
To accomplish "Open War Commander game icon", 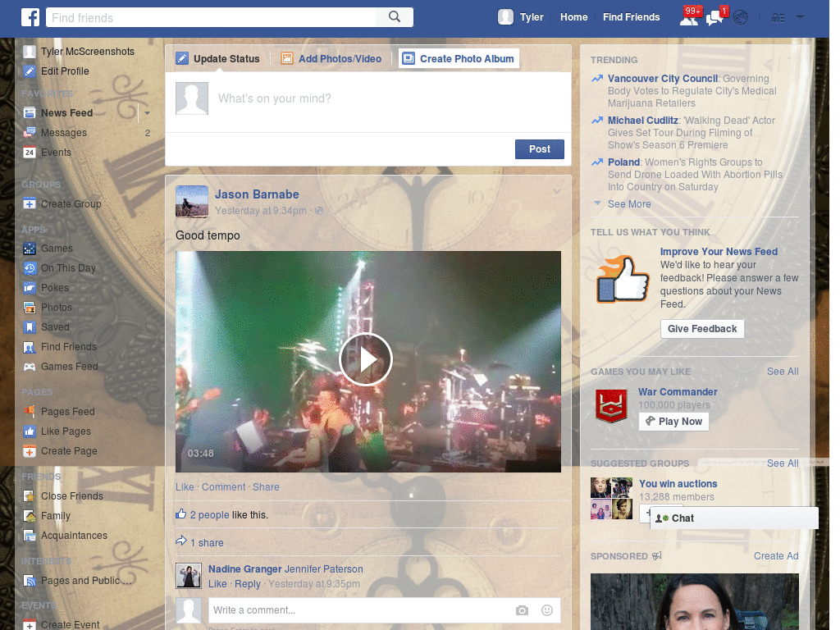I will (611, 405).
